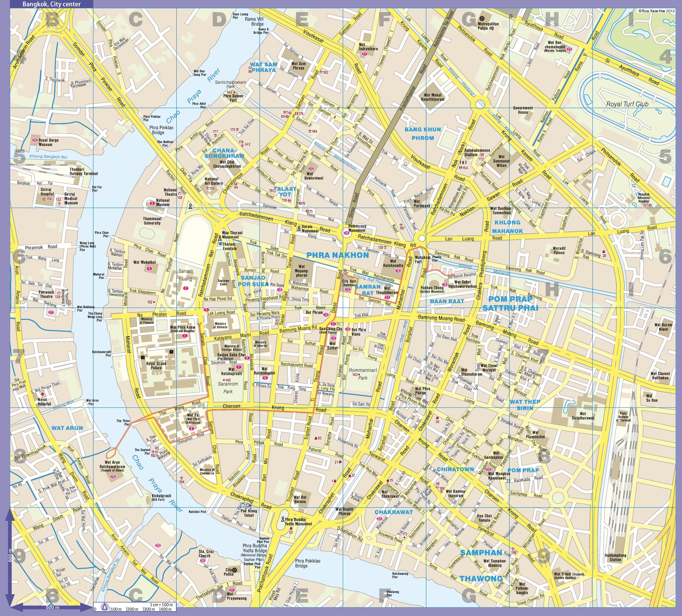Screen dimensions: 682x616
Task: Click marker 33 at Wat Mangkon Kamalawat
Action: (489, 470)
